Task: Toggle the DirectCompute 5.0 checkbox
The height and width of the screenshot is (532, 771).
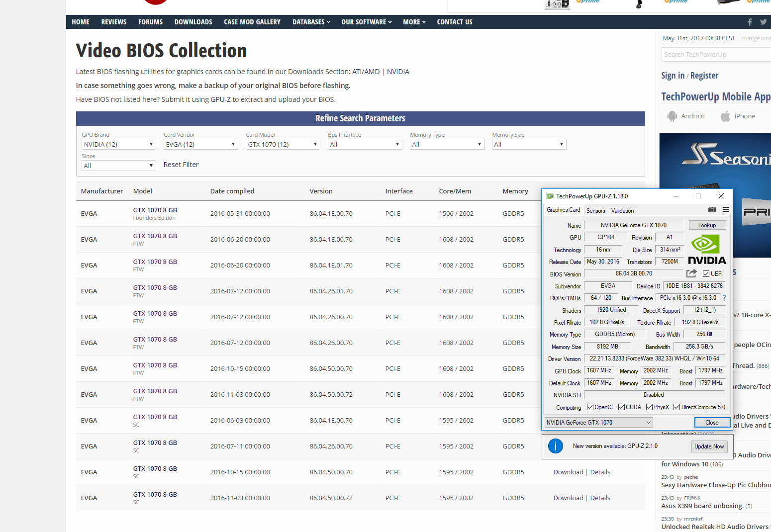Action: [x=676, y=407]
